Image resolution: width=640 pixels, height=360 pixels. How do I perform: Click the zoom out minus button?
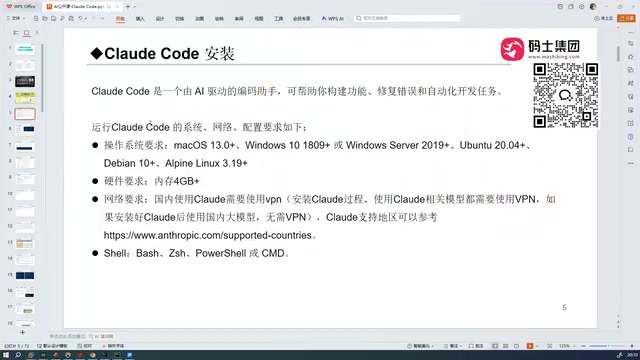583,346
